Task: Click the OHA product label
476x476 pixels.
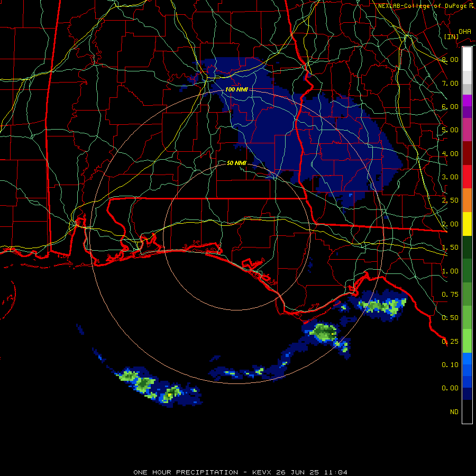Action: 465,31
